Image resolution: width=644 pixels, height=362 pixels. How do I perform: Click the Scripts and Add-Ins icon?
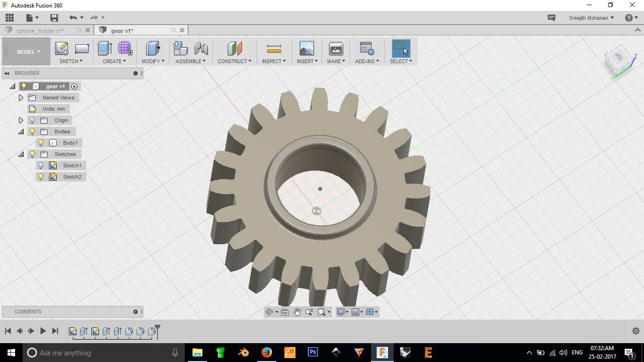click(x=367, y=49)
